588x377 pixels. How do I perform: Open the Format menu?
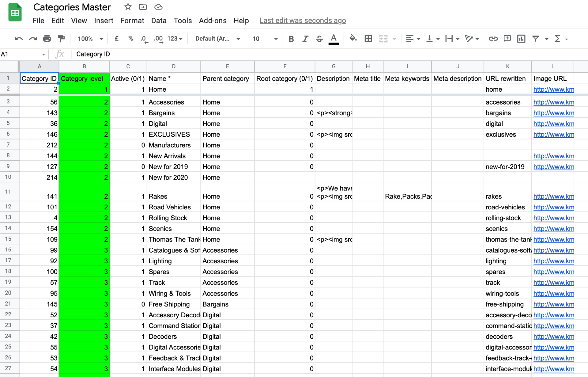(132, 21)
